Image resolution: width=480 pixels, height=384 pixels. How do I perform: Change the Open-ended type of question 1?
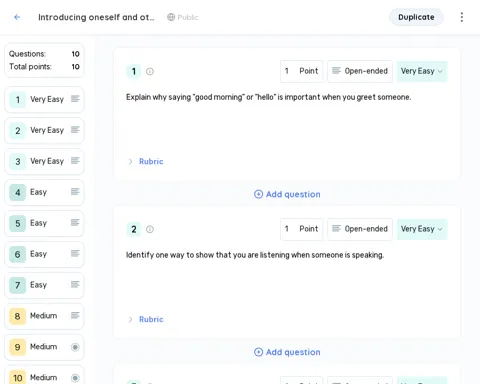pos(360,71)
